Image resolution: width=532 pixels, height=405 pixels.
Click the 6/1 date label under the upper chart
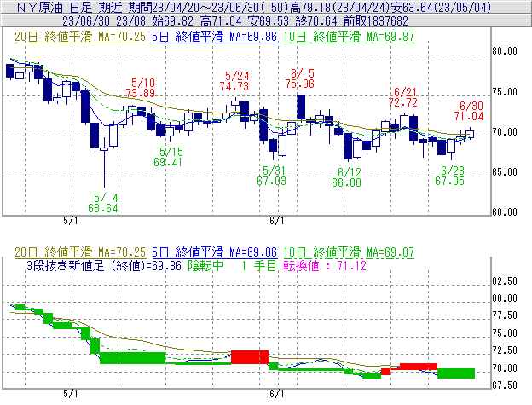coord(277,221)
